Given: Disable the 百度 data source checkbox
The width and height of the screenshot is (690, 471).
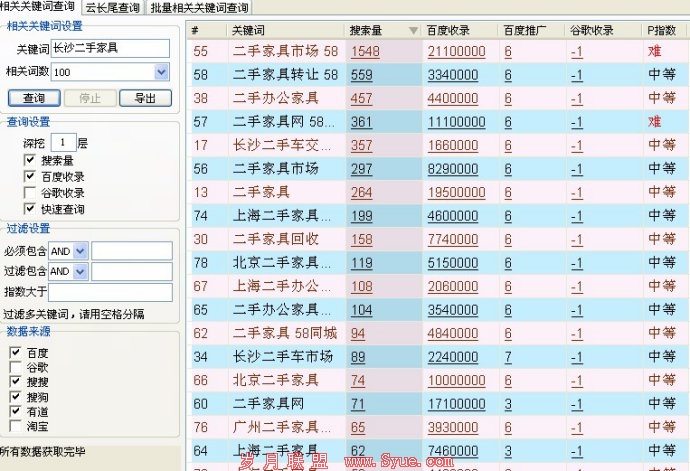Looking at the screenshot, I should pos(15,353).
